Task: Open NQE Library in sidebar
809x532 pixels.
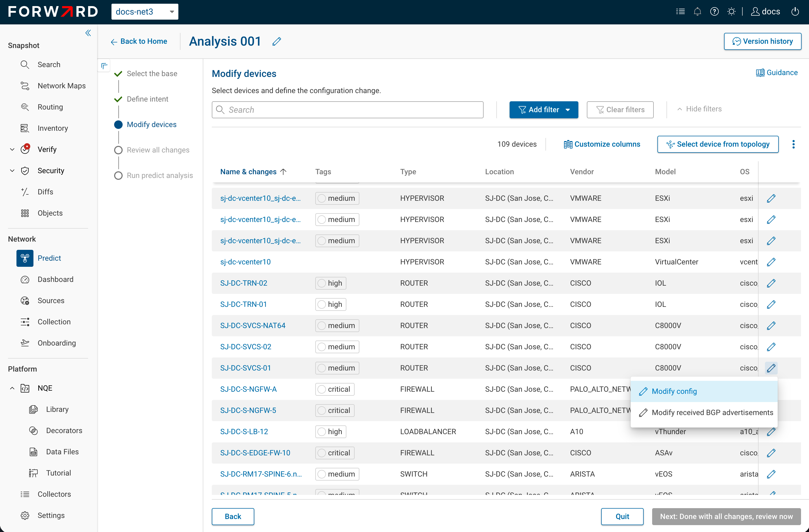Action: point(57,409)
